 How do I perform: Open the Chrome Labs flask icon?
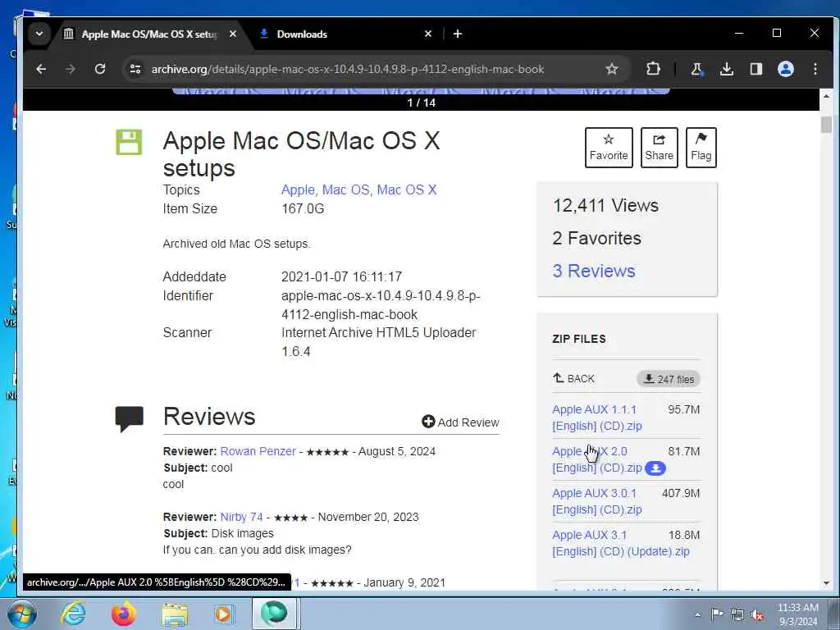(x=697, y=69)
